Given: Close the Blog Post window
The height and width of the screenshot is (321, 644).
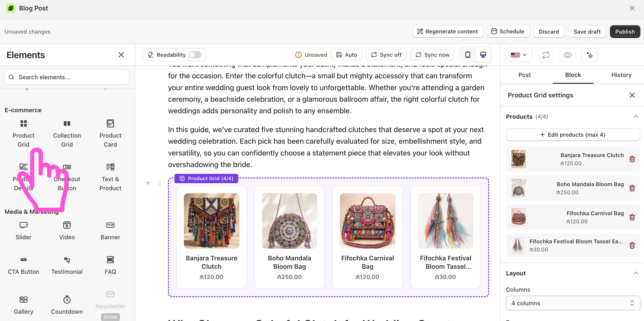Looking at the screenshot, I should point(632,8).
